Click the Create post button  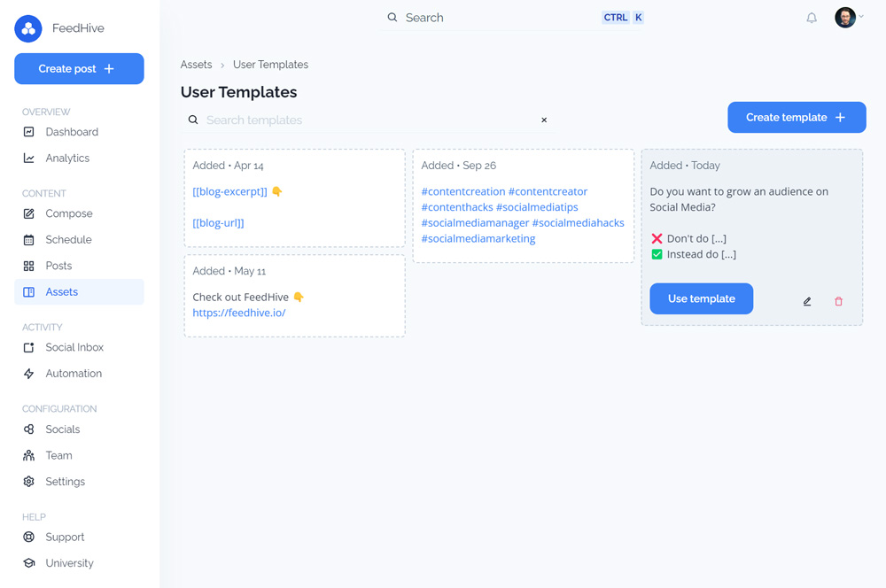79,68
